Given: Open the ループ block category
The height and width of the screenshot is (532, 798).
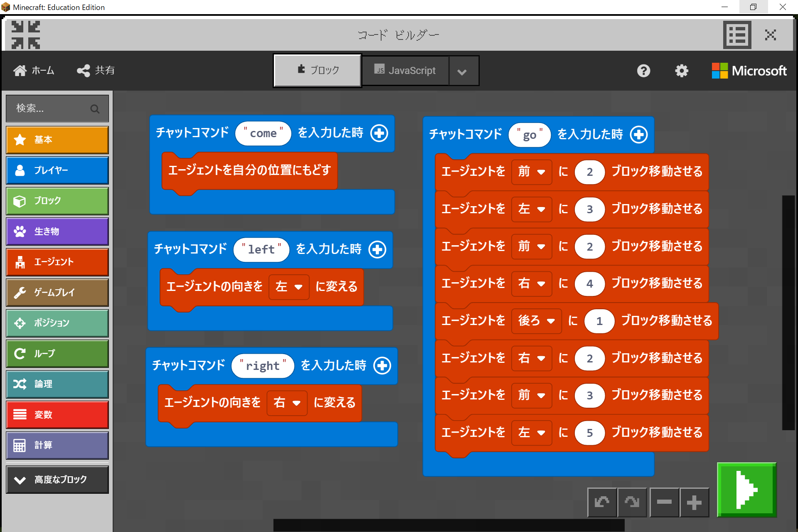Looking at the screenshot, I should tap(57, 354).
